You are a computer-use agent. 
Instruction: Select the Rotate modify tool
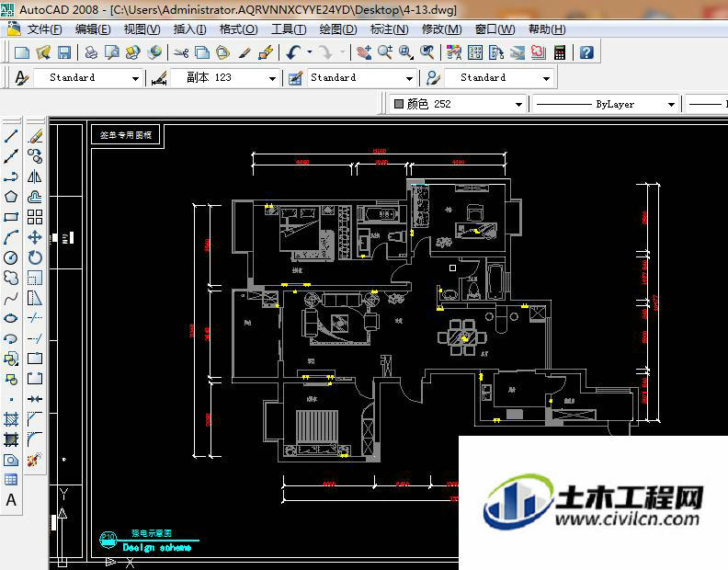35,257
